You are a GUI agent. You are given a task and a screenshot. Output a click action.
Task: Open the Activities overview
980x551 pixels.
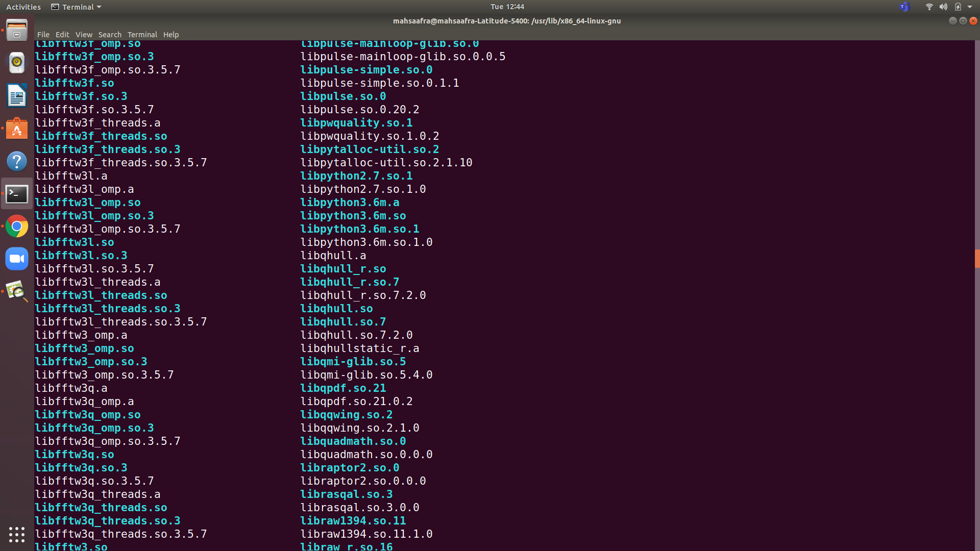tap(23, 7)
